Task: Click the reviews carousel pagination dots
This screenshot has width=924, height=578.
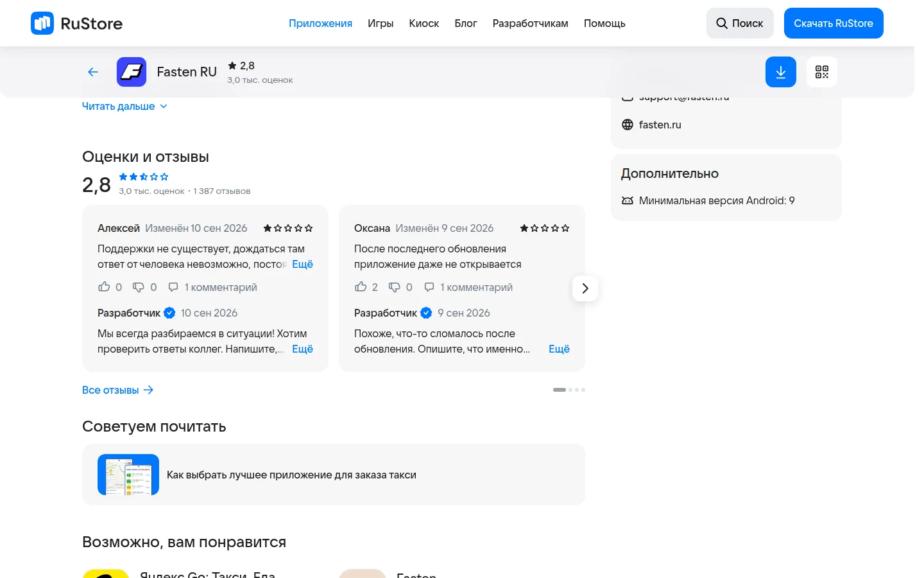Action: click(x=569, y=390)
